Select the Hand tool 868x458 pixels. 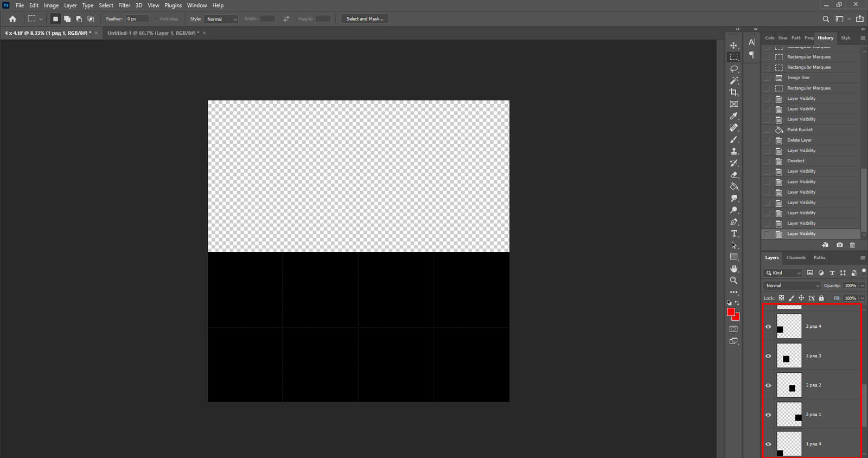733,269
